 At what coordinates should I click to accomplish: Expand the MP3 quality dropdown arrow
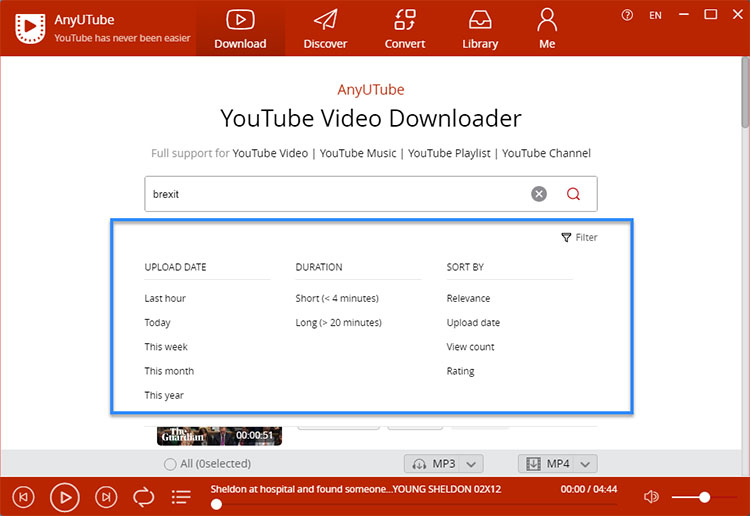[x=471, y=464]
